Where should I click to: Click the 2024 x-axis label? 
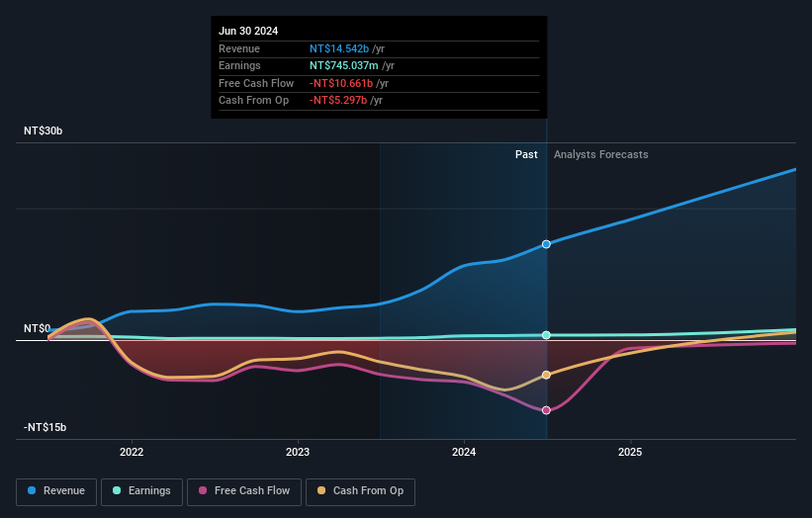pos(464,452)
